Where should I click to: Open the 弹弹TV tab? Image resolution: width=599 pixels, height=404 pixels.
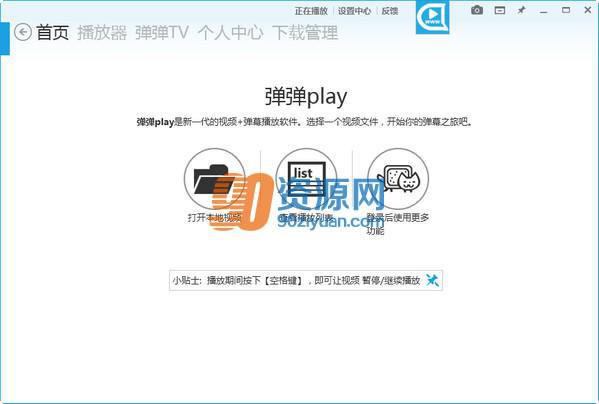click(162, 32)
